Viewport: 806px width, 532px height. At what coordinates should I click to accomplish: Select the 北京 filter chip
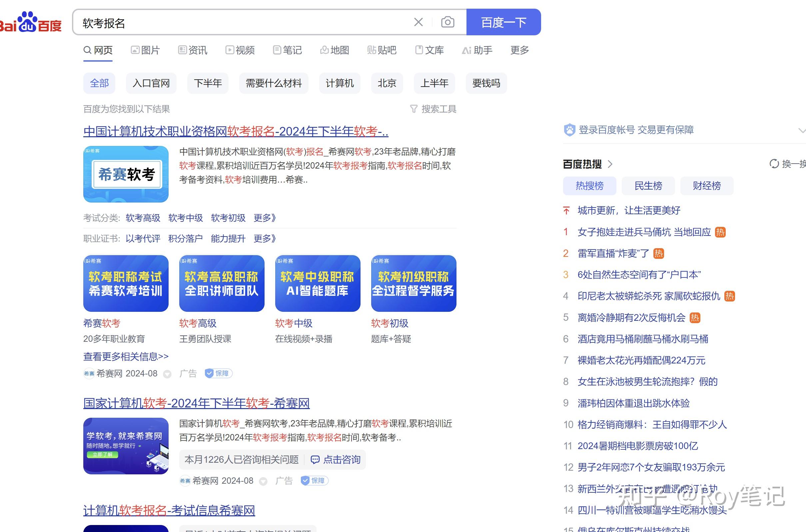(x=387, y=83)
